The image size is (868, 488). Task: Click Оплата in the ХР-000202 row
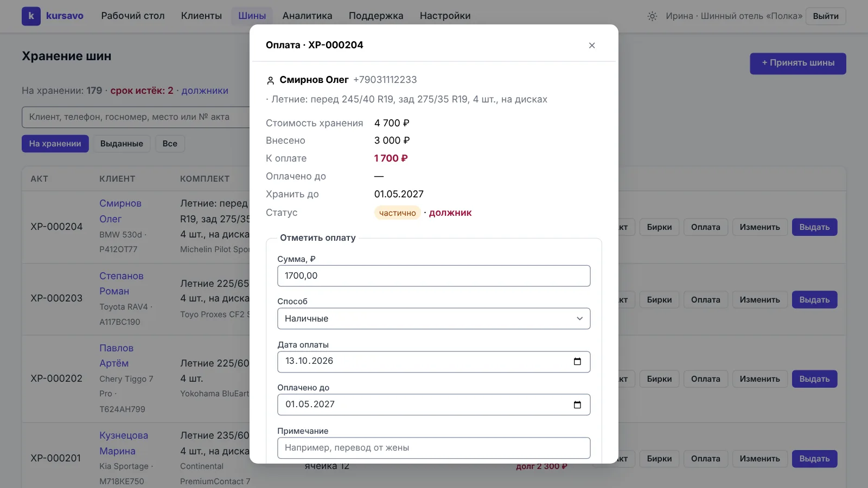(705, 379)
